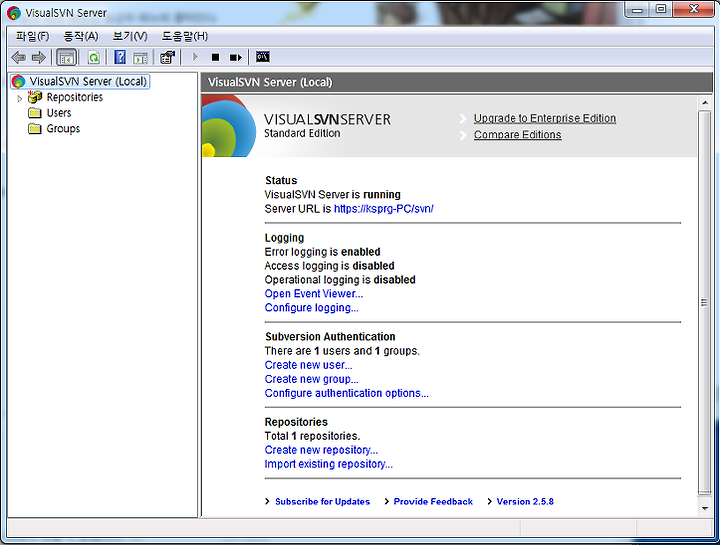
Task: Click the Provide Feedback link
Action: point(433,502)
